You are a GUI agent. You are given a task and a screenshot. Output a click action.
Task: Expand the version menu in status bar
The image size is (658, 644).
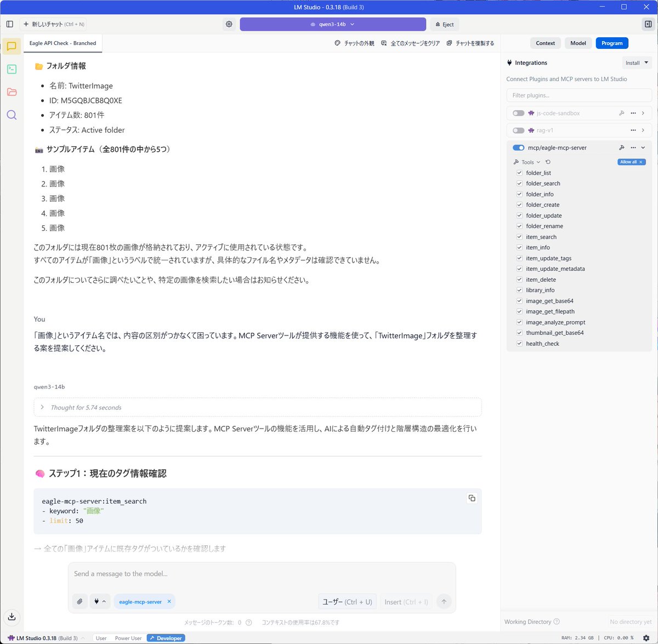(x=83, y=638)
